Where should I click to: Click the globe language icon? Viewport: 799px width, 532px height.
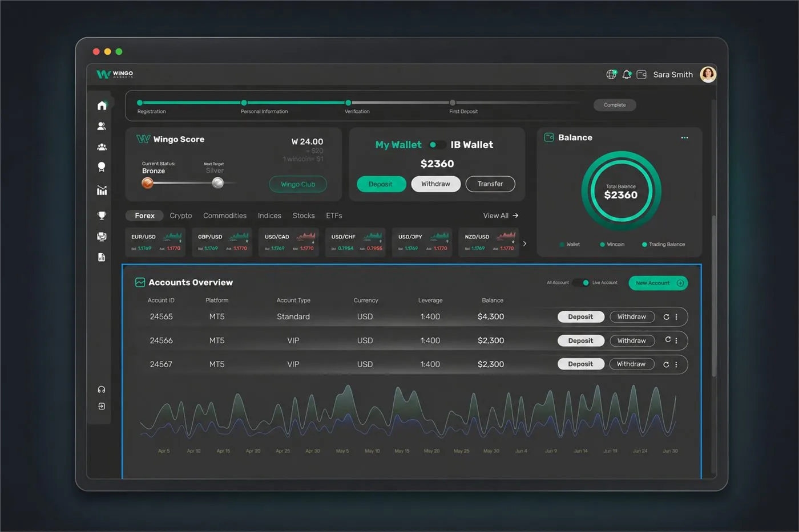point(611,74)
